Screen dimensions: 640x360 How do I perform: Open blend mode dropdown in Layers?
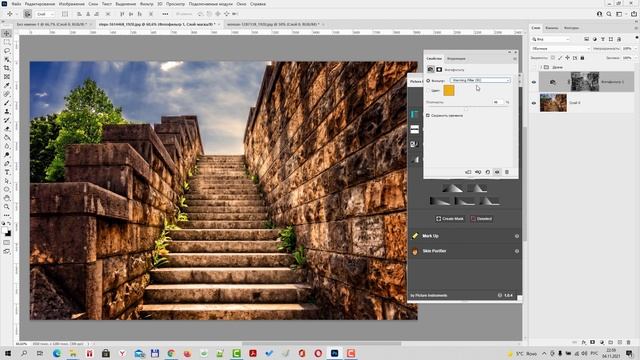560,49
